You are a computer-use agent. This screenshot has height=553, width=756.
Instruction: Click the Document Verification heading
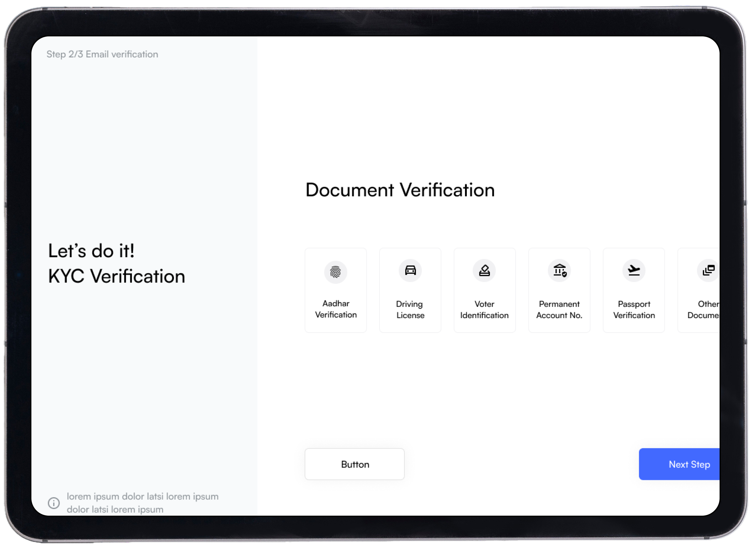point(400,190)
